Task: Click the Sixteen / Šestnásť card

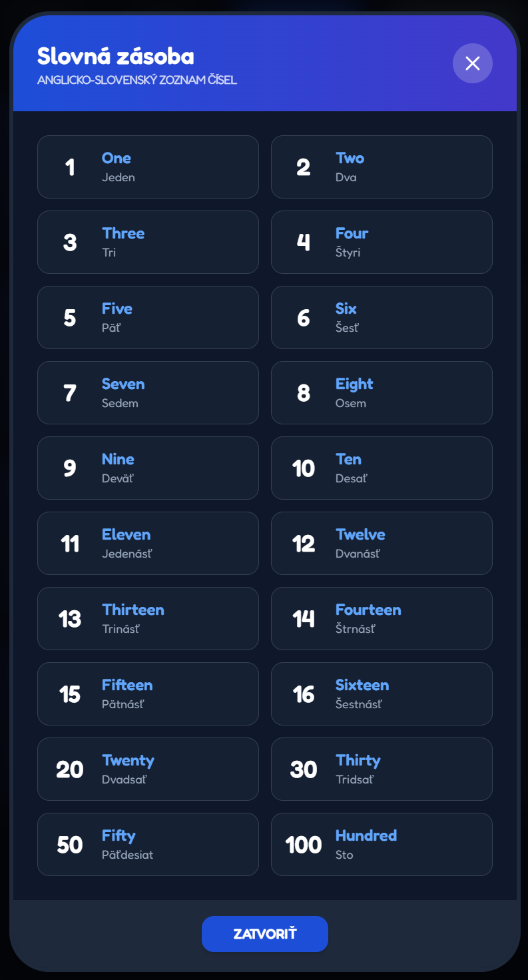Action: 382,694
